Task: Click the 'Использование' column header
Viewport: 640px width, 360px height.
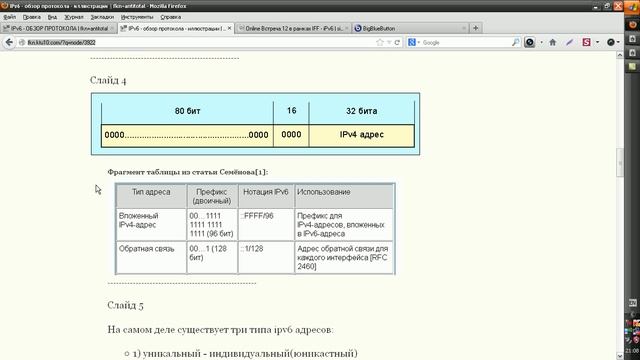Action: tap(344, 196)
